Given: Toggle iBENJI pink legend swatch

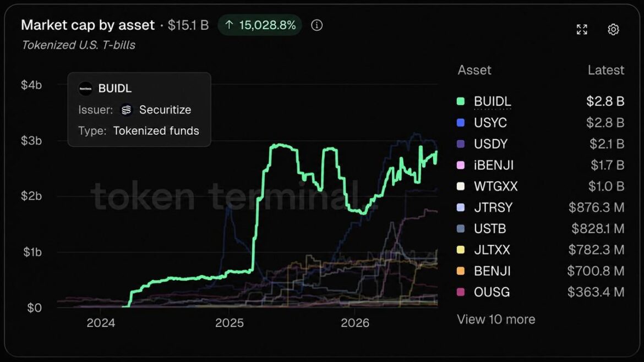Looking at the screenshot, I should tap(461, 165).
